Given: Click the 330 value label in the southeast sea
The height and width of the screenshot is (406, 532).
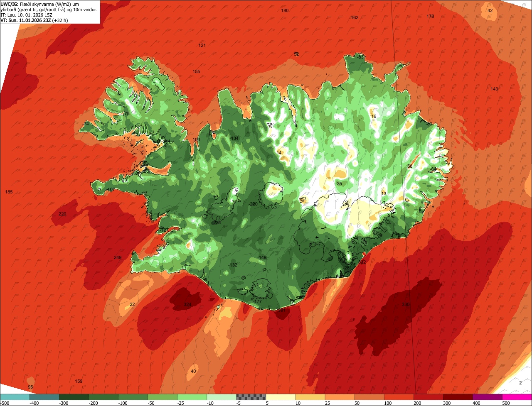Looking at the screenshot, I should click(x=406, y=304).
